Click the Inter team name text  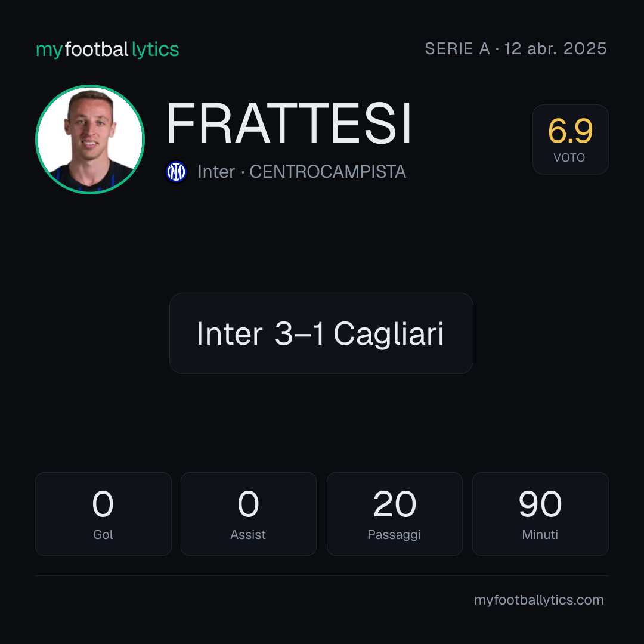tap(216, 172)
